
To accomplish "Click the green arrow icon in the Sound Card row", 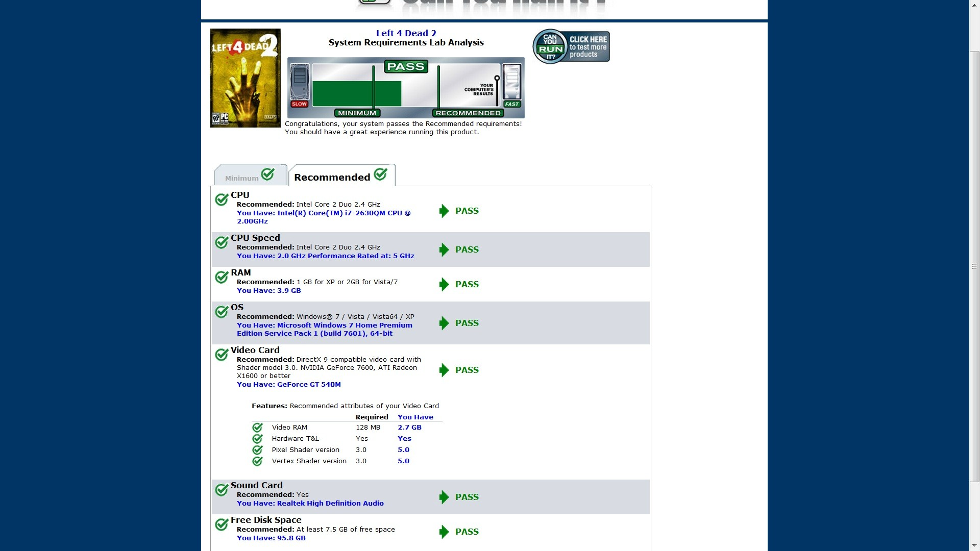I will point(444,497).
